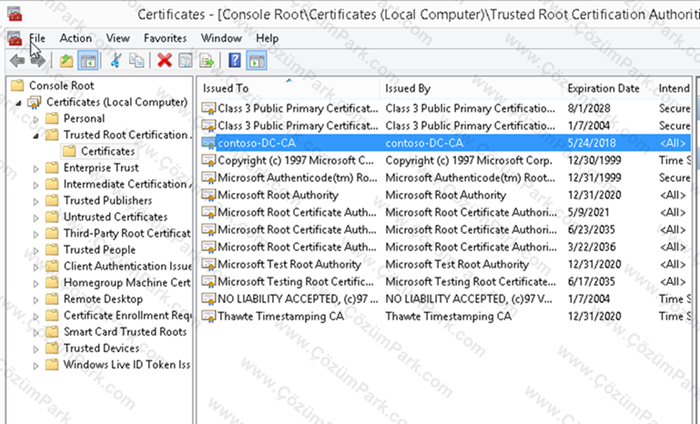Expand the Third-Party Root Certification node
700x424 pixels.
coord(36,234)
